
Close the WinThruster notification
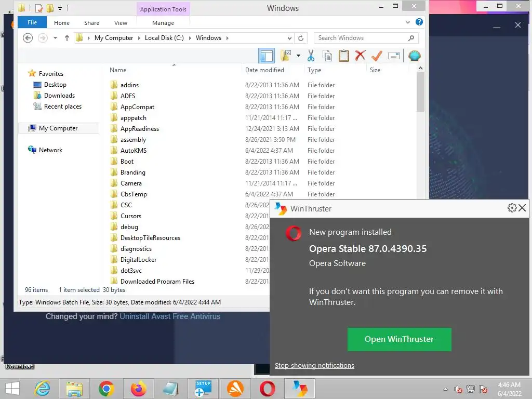[522, 208]
